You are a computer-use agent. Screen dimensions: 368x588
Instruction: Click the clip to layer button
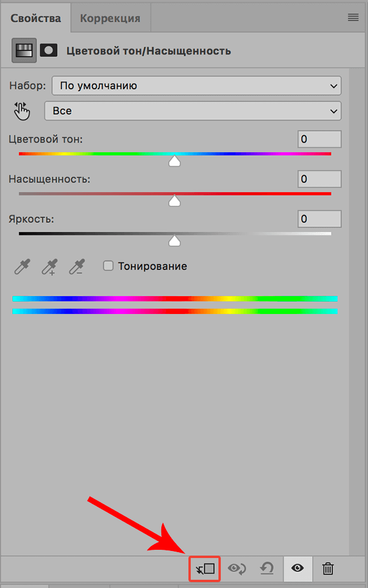[205, 569]
